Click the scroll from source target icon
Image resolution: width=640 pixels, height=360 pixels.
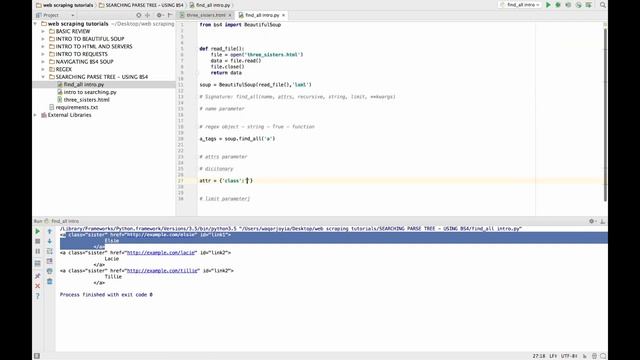tap(139, 15)
